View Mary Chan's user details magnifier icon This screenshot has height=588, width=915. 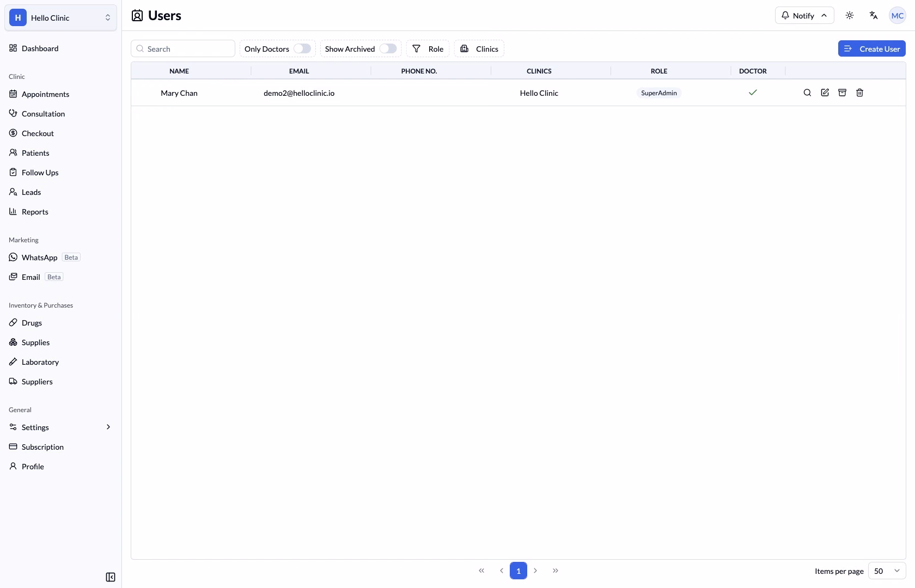click(x=808, y=93)
